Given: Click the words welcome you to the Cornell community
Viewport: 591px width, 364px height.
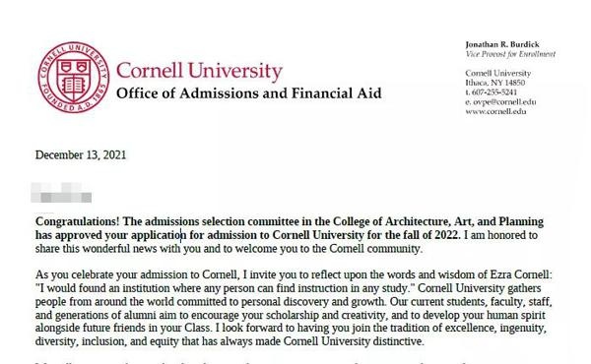Looking at the screenshot, I should 308,249.
